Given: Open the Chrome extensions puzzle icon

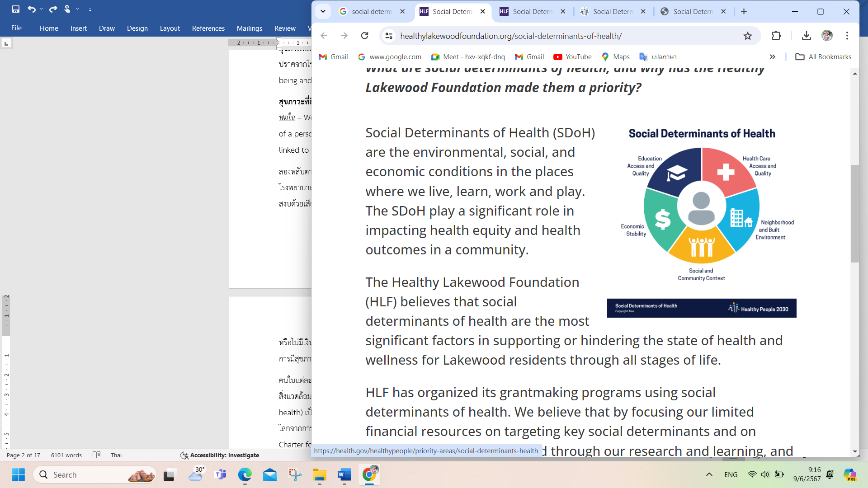Looking at the screenshot, I should pos(776,36).
